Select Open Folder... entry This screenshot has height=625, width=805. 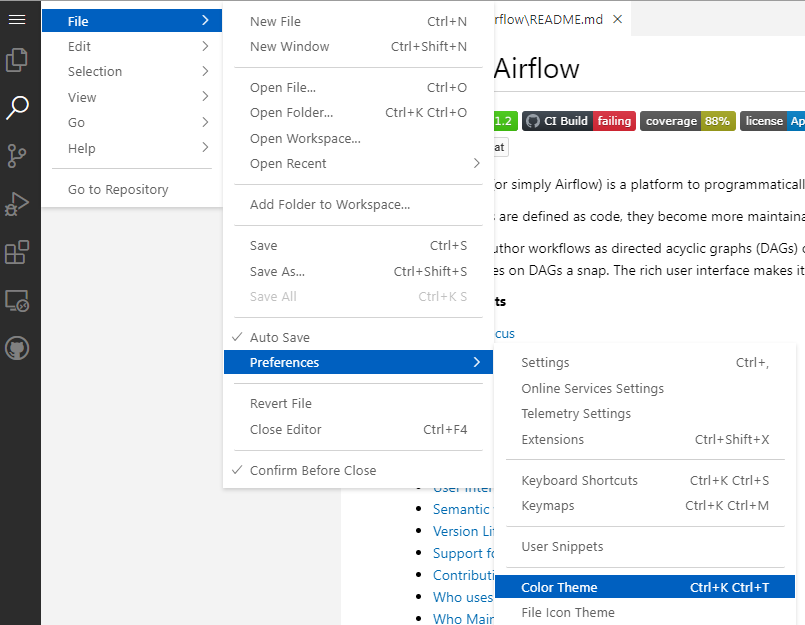tap(358, 112)
